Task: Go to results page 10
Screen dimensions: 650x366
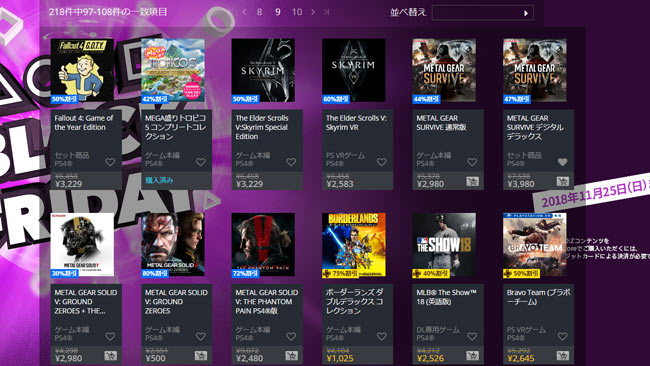Action: coord(297,12)
